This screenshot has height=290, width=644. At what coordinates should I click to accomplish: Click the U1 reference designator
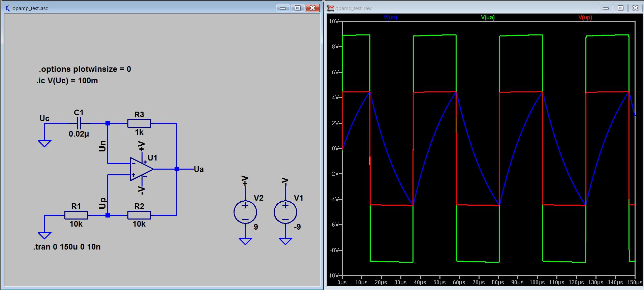(153, 158)
